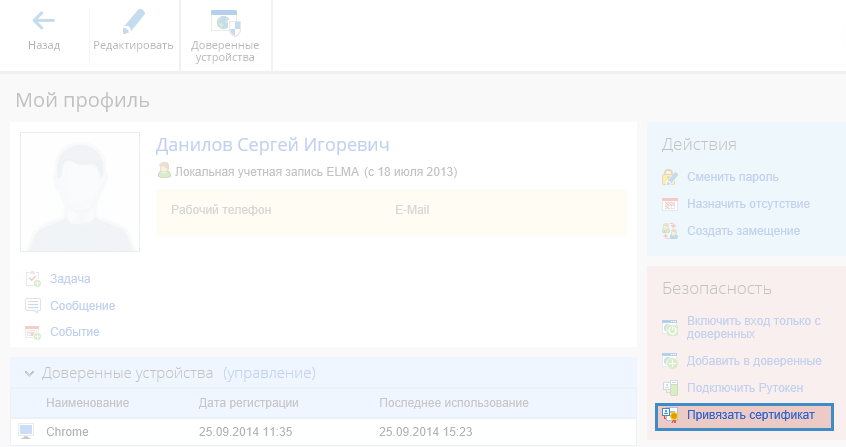Open Доверенные устройства toolbar icon
This screenshot has width=846, height=447.
pyautogui.click(x=225, y=23)
